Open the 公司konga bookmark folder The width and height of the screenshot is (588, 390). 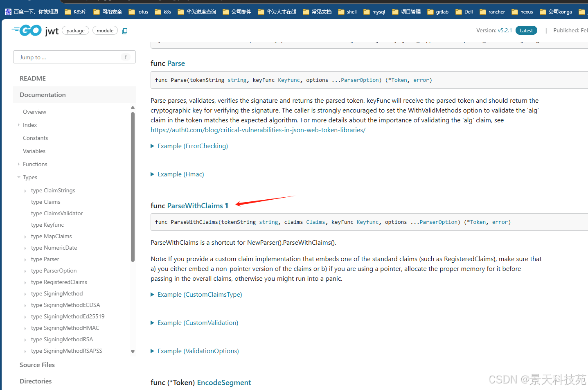coord(556,12)
